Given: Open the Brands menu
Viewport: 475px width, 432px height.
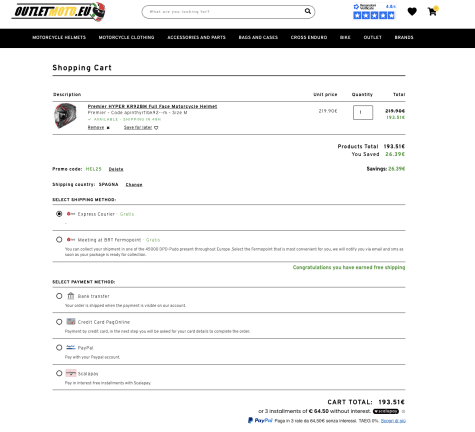Looking at the screenshot, I should (404, 38).
